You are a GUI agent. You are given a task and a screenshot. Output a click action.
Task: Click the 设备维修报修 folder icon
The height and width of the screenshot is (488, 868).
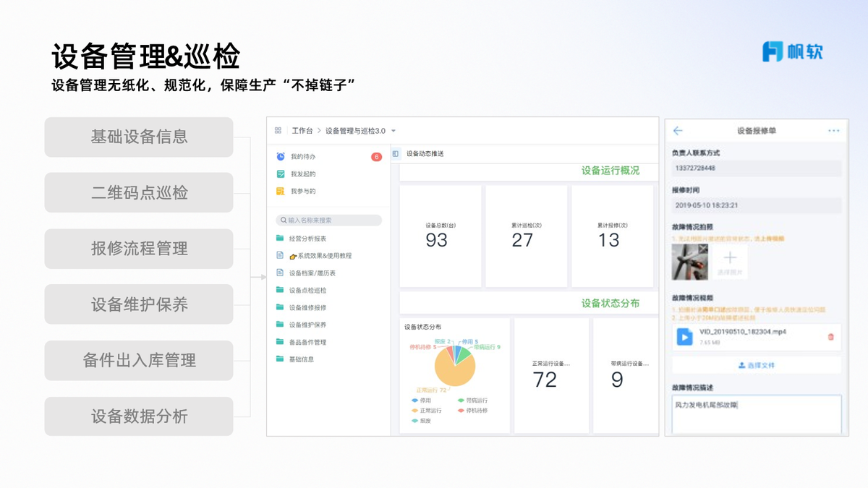click(280, 307)
